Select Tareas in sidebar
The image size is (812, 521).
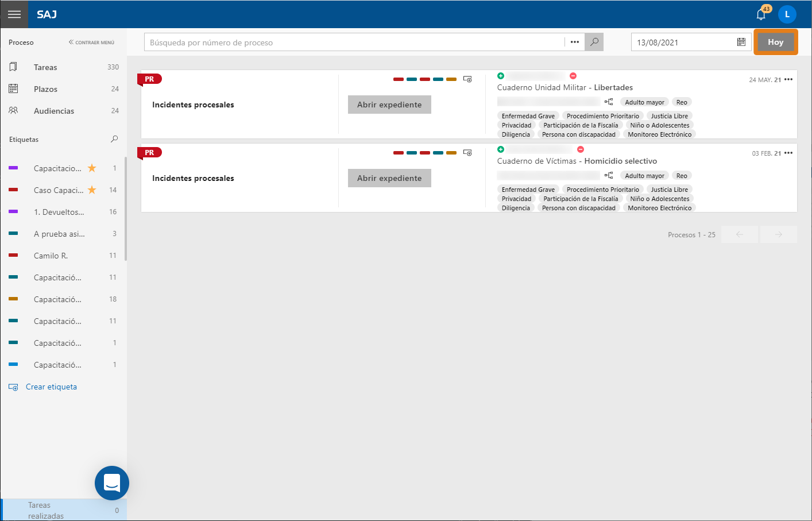[x=45, y=67]
